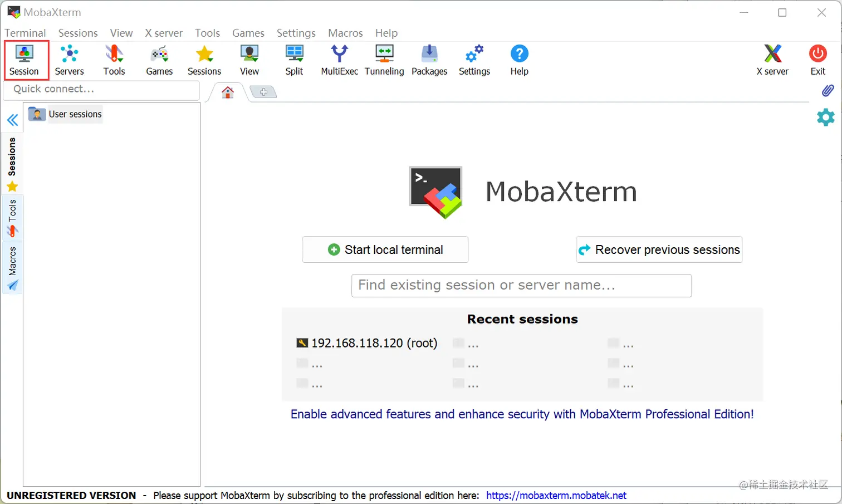Viewport: 842px width, 504px height.
Task: Switch to the Tools side tab
Action: 12,218
